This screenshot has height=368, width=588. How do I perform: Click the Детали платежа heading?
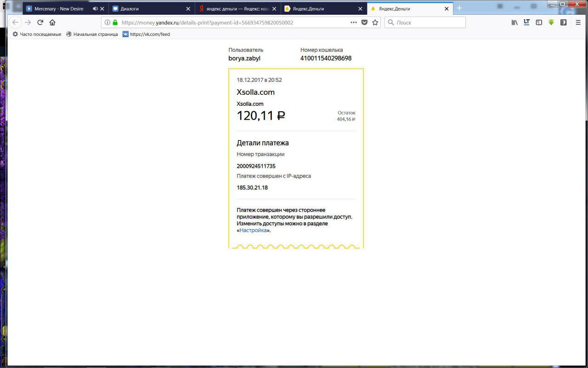263,143
